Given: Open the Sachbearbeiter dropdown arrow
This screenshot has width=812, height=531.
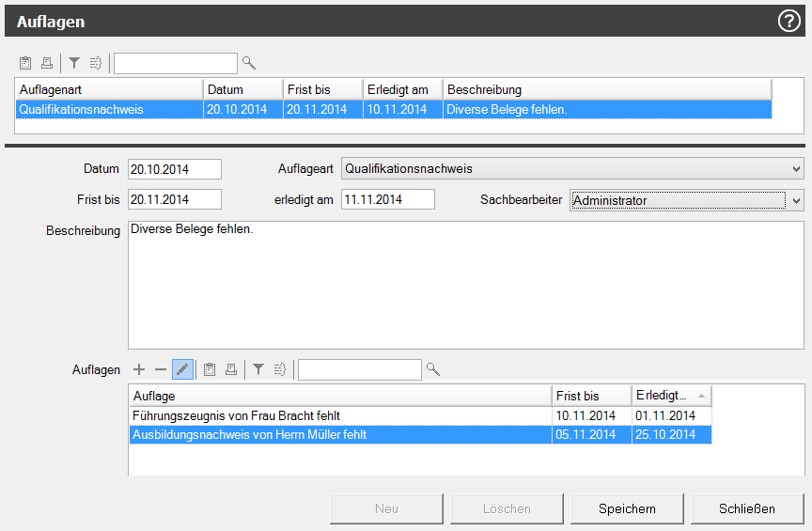Looking at the screenshot, I should (797, 200).
